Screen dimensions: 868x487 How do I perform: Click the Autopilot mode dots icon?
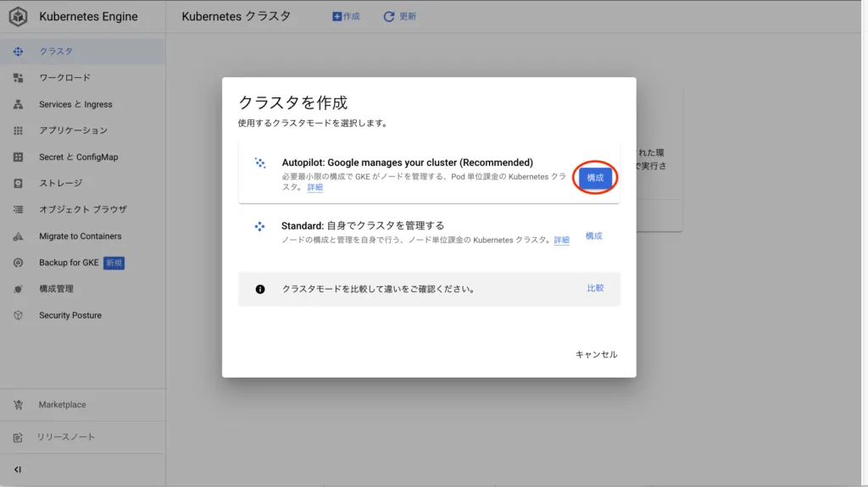[x=260, y=163]
